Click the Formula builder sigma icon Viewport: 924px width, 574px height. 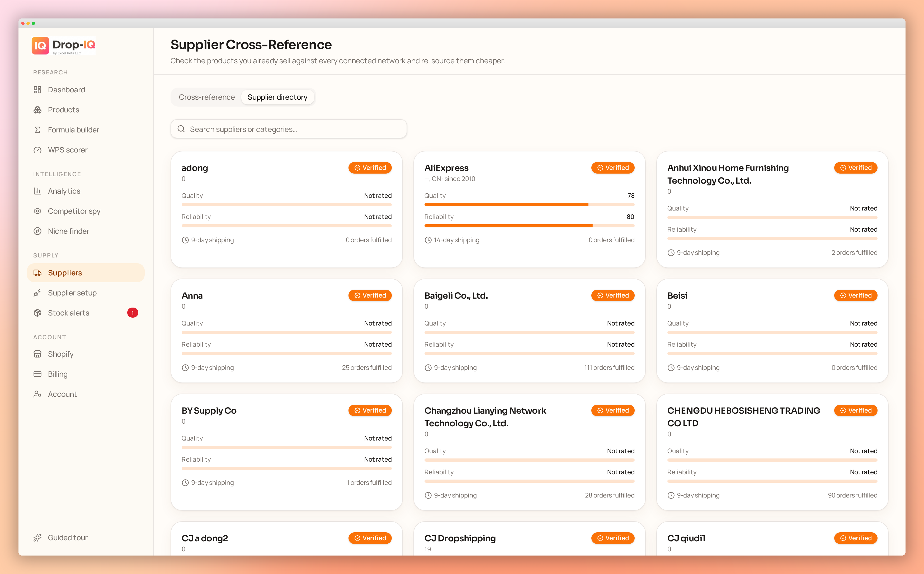(37, 130)
